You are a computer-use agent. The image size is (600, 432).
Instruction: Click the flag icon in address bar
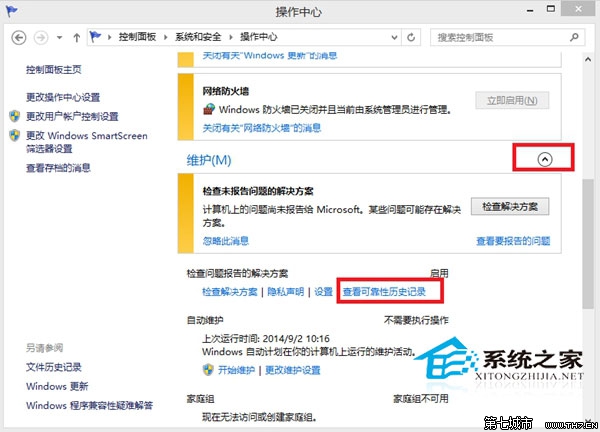point(95,37)
